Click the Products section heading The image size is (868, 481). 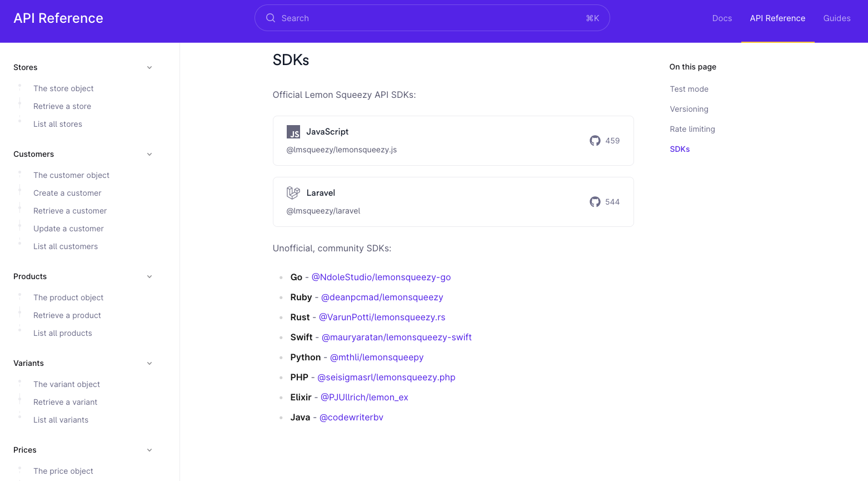coord(30,276)
